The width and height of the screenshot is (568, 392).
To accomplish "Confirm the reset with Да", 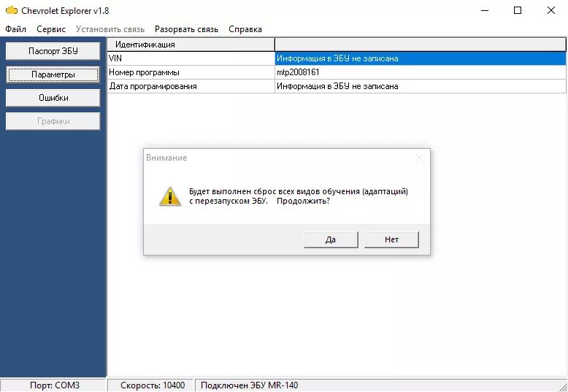I will [x=331, y=239].
